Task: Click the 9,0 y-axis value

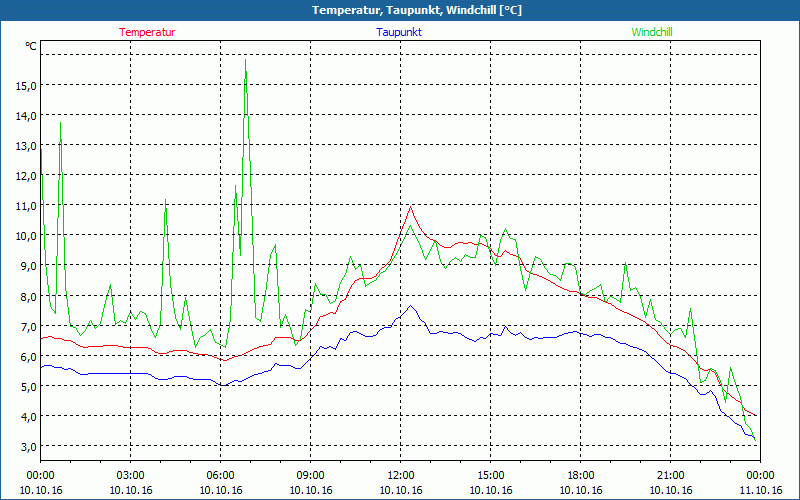Action: point(29,266)
